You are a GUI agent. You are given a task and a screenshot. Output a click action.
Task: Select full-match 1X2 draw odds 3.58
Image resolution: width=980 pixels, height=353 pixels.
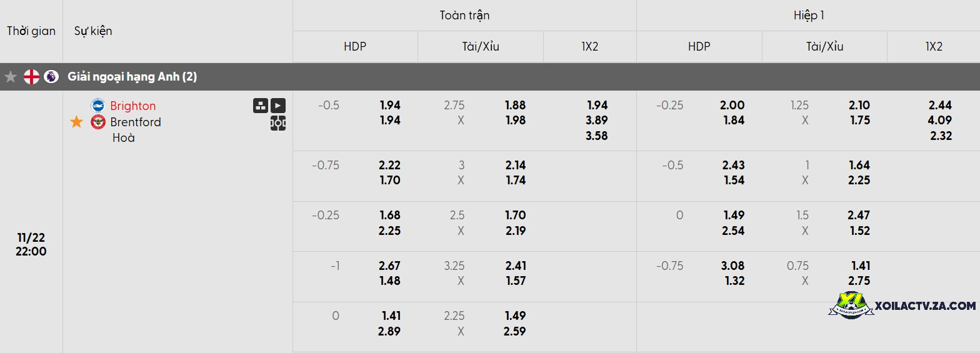[x=597, y=136]
